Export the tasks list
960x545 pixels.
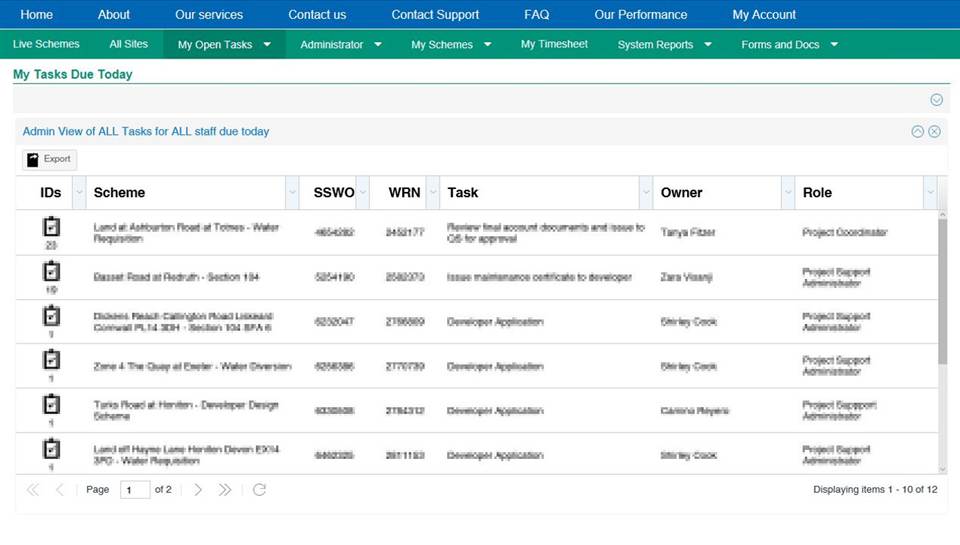tap(49, 160)
